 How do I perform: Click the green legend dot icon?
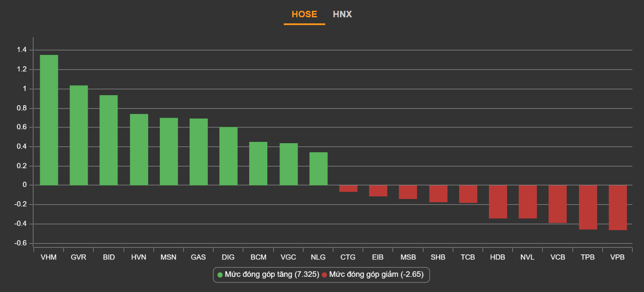[x=220, y=275]
